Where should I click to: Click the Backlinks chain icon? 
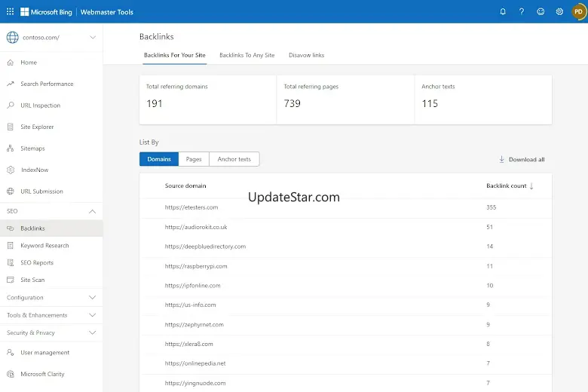[x=11, y=228]
